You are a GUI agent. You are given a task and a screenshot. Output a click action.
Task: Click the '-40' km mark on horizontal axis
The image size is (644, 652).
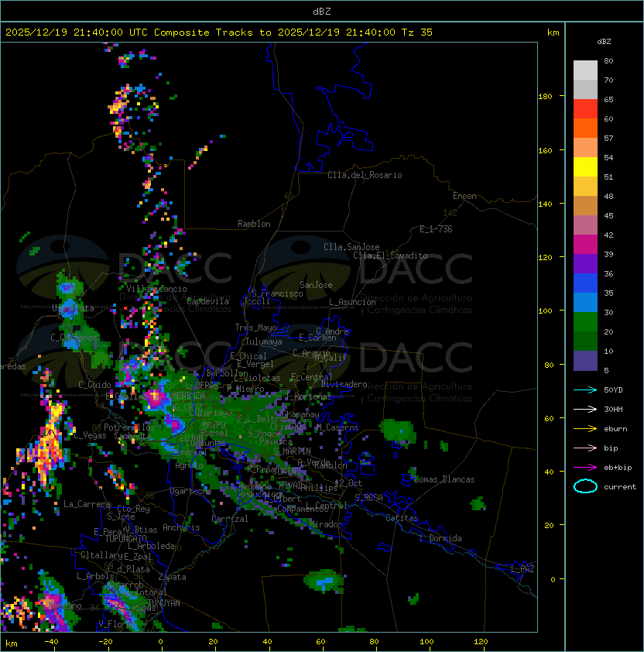point(51,642)
